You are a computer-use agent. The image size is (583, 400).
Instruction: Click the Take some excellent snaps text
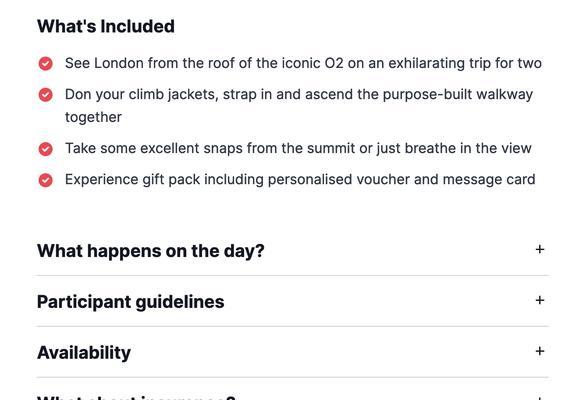[298, 148]
